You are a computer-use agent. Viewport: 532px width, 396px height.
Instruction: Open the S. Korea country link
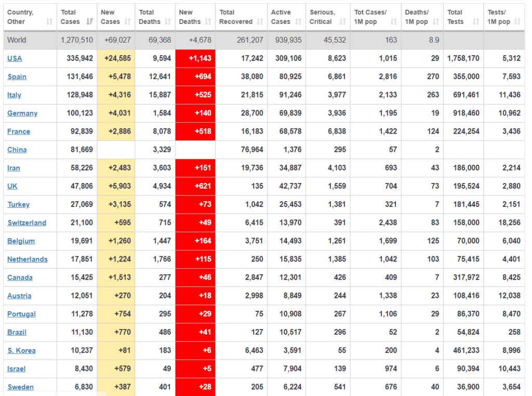(21, 351)
